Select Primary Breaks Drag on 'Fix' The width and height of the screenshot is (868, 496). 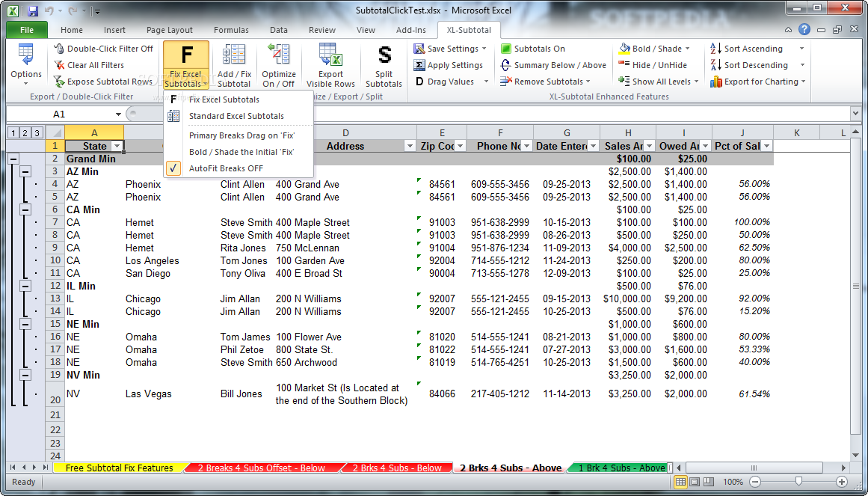click(x=238, y=135)
